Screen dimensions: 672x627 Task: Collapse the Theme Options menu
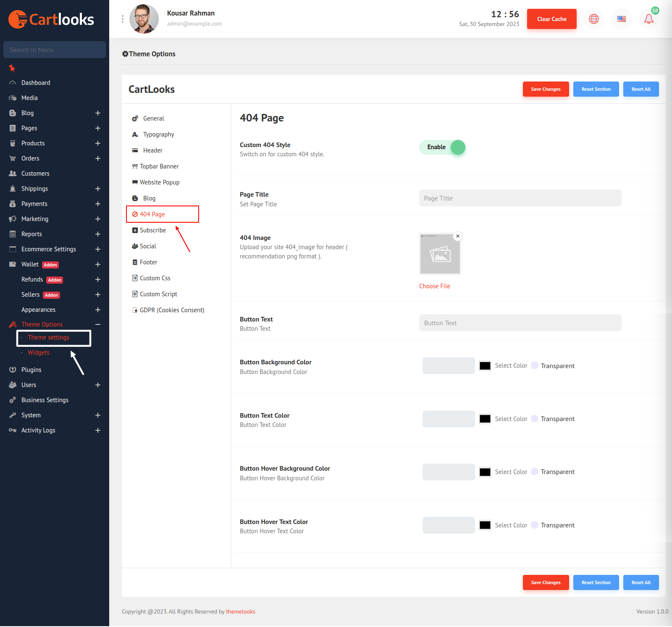pos(98,324)
